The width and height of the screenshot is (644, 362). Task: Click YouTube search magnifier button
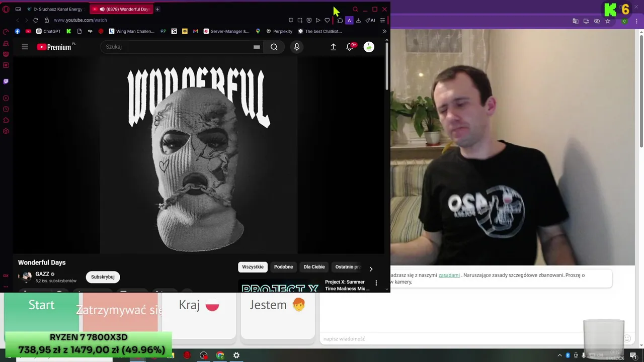coord(274,47)
